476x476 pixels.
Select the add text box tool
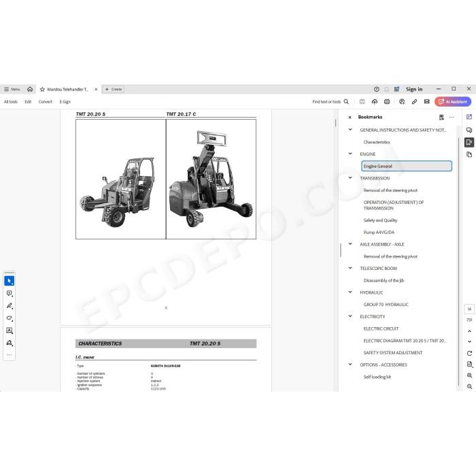10,330
